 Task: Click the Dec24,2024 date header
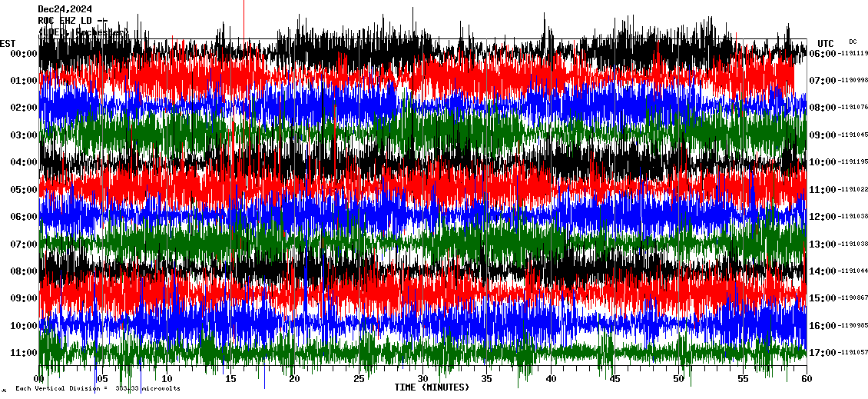(65, 9)
